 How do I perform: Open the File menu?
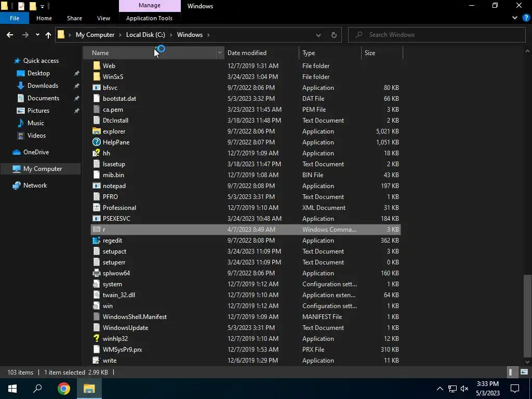15,18
